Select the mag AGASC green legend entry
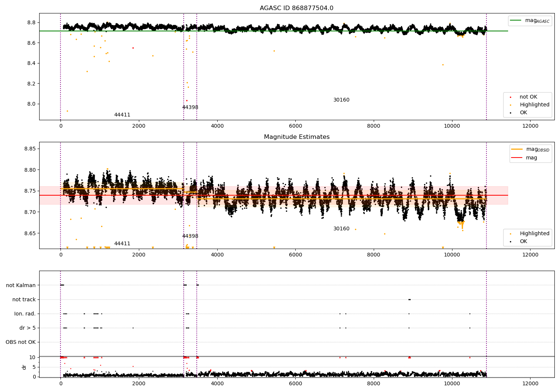This screenshot has height=392, width=560. pos(530,21)
